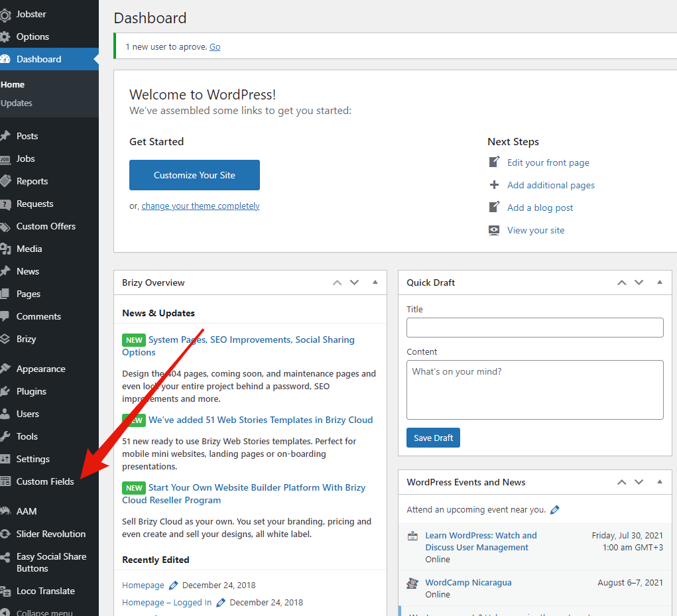Follow the Go link for new user

(215, 47)
